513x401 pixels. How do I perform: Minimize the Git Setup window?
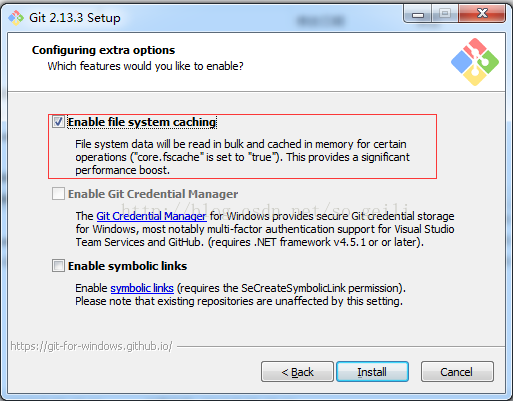418,14
